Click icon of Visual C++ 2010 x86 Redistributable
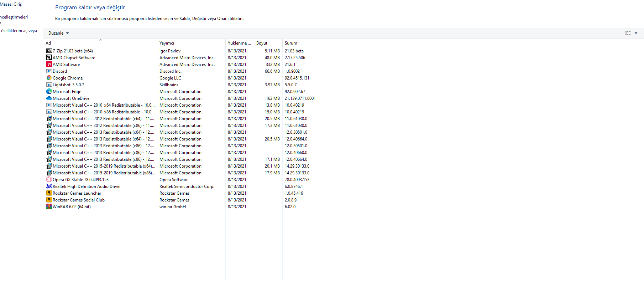The width and height of the screenshot is (644, 281). (x=49, y=112)
